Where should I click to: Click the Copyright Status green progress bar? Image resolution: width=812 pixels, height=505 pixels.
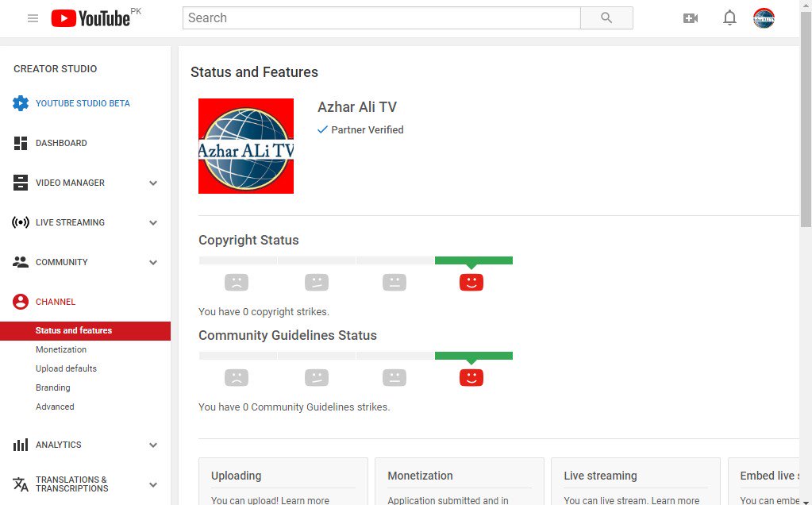[474, 260]
